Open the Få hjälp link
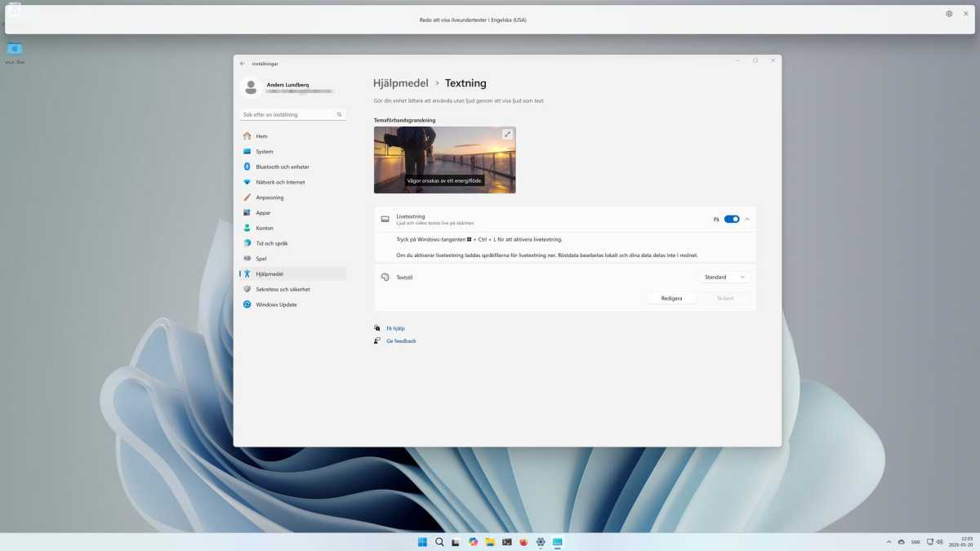Image resolution: width=980 pixels, height=551 pixels. pyautogui.click(x=395, y=328)
